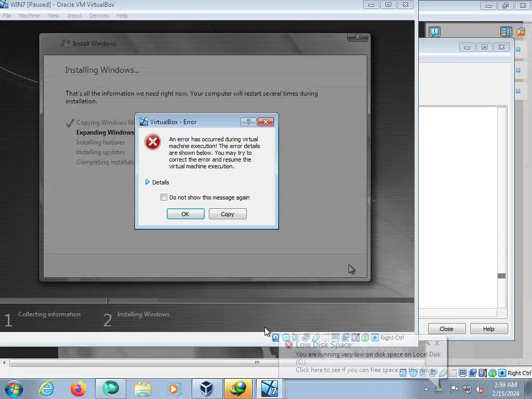Viewport: 532px width, 399px height.
Task: Close the VirtualBox - Error dialog
Action: [x=265, y=122]
